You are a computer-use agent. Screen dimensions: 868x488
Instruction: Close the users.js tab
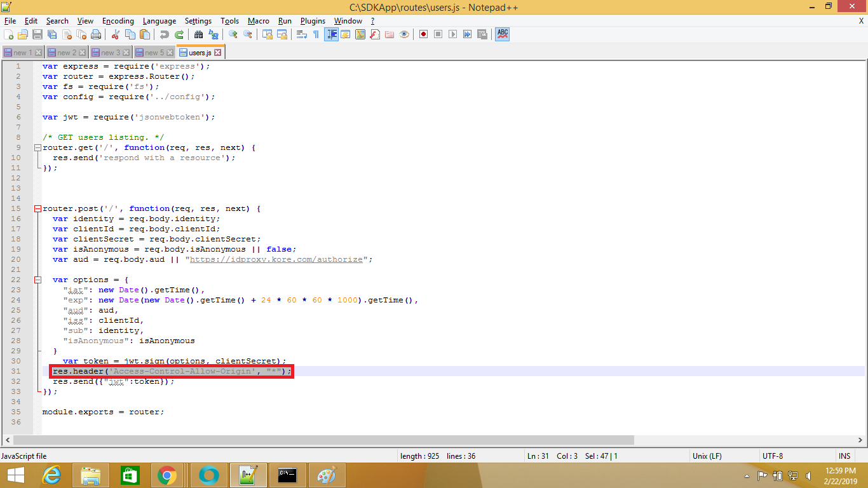(218, 52)
